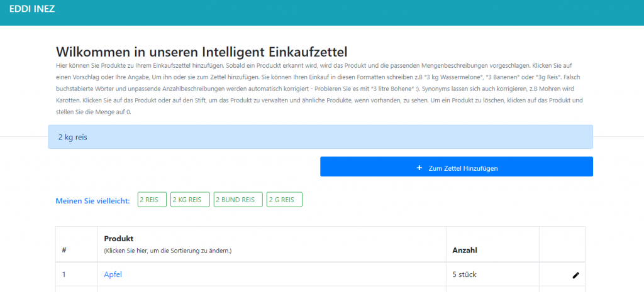Choose the '2 KG REIS' suggestion
Image resolution: width=644 pixels, height=292 pixels.
coord(190,199)
